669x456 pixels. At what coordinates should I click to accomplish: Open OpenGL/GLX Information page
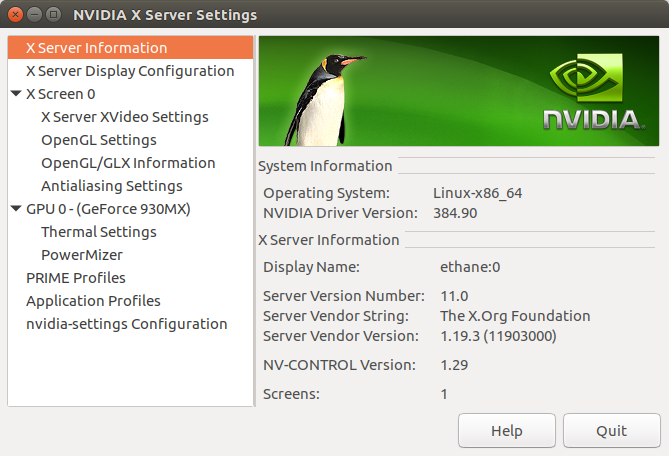(128, 163)
